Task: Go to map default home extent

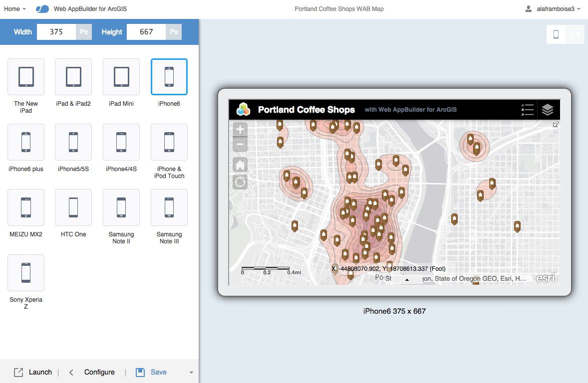Action: pyautogui.click(x=240, y=165)
